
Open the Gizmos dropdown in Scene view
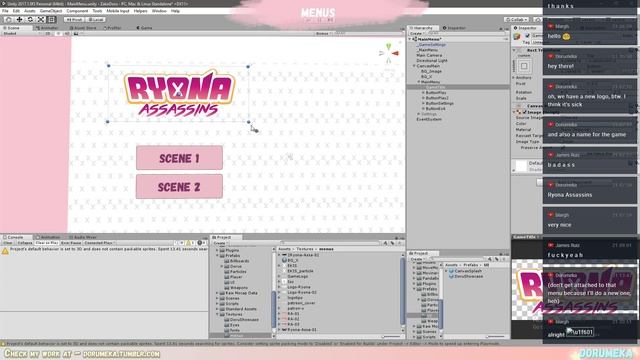(323, 33)
